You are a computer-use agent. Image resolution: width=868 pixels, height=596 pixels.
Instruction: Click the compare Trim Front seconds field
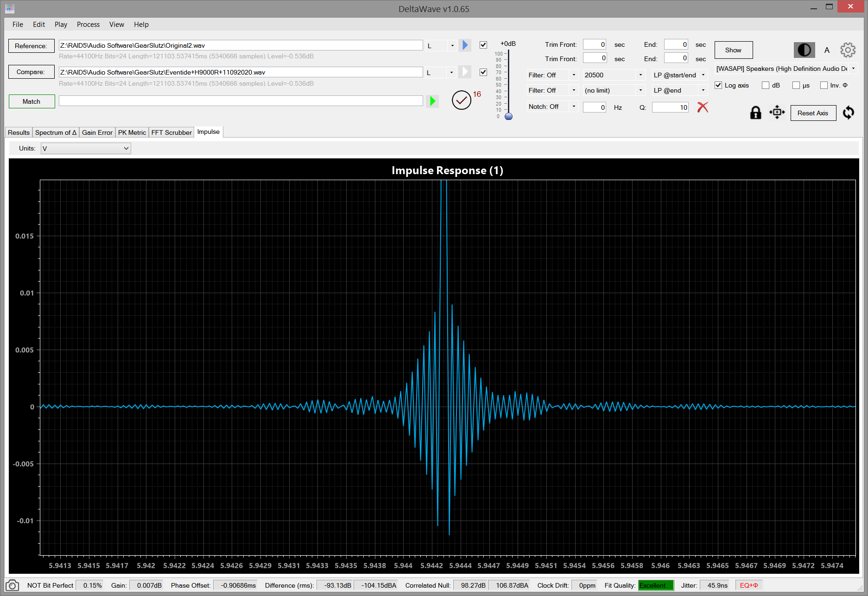(595, 58)
